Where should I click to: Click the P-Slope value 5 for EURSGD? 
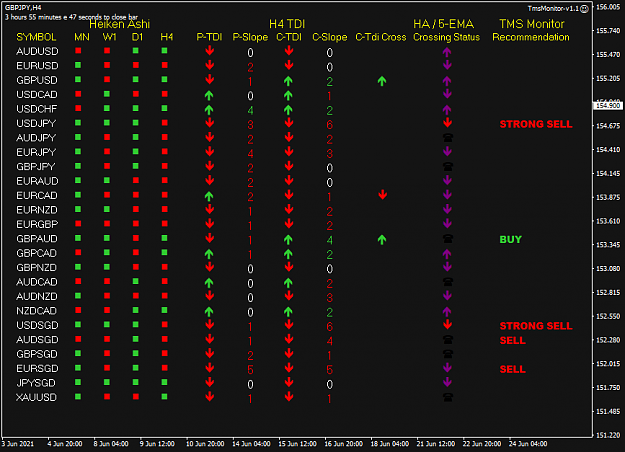[250, 369]
